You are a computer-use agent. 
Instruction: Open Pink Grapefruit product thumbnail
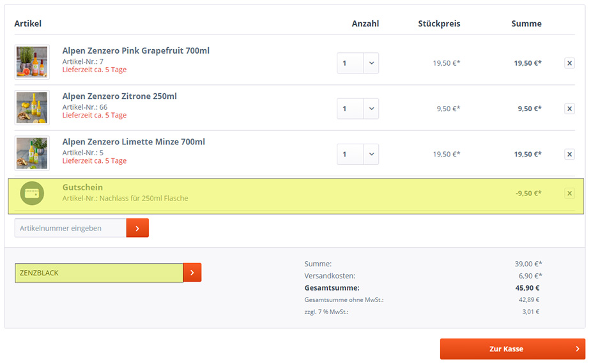[x=32, y=62]
